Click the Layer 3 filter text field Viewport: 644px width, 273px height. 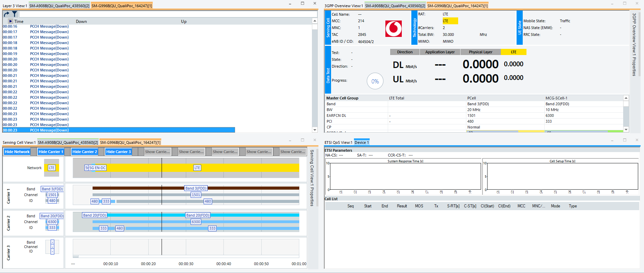pyautogui.click(x=168, y=14)
